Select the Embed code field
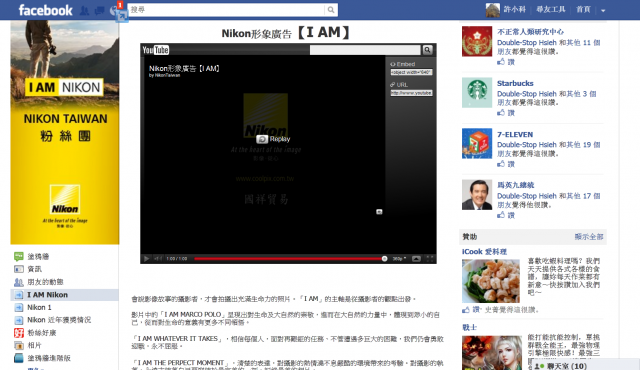 click(411, 72)
